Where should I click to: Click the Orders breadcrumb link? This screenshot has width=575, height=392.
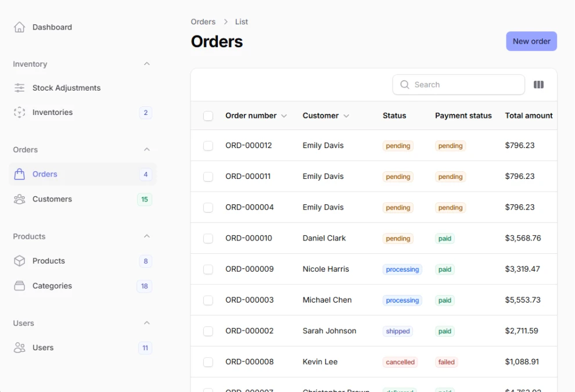point(203,22)
